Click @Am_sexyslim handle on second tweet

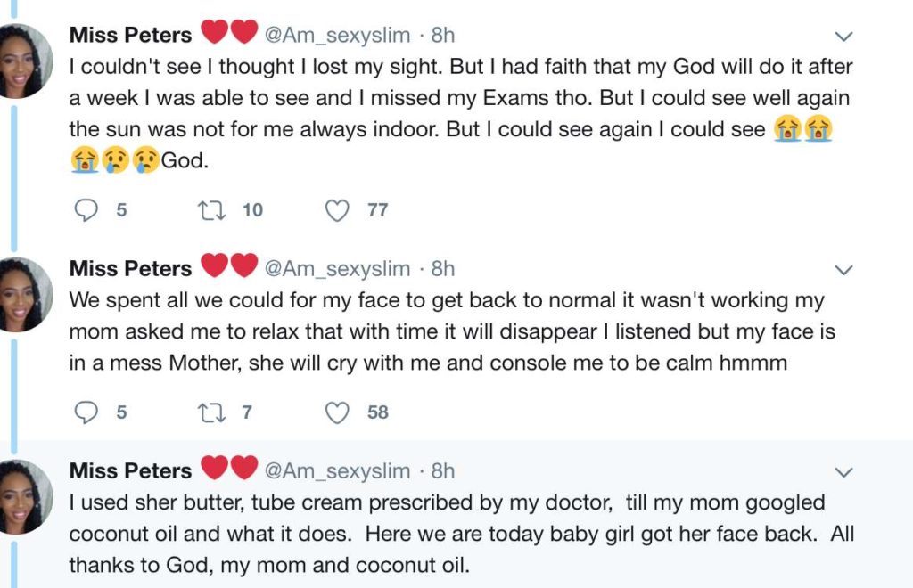tap(338, 268)
